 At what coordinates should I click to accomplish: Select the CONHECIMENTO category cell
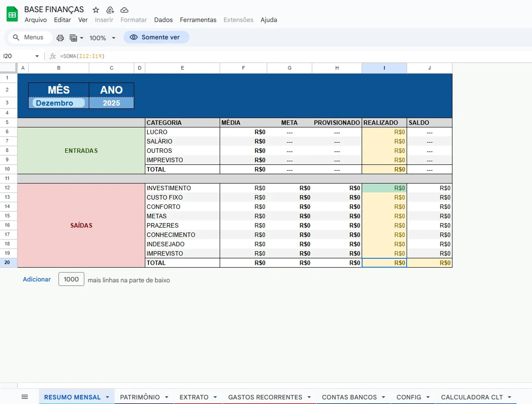[x=182, y=235]
